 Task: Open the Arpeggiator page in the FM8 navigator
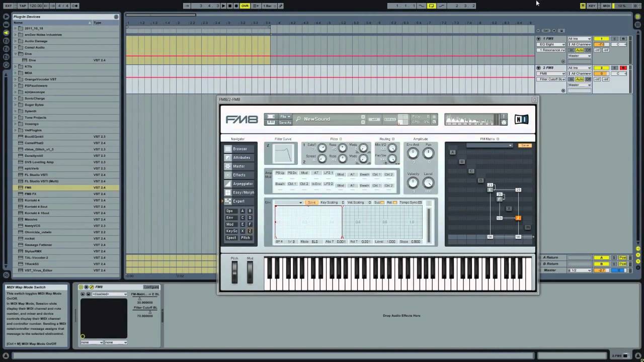click(239, 184)
